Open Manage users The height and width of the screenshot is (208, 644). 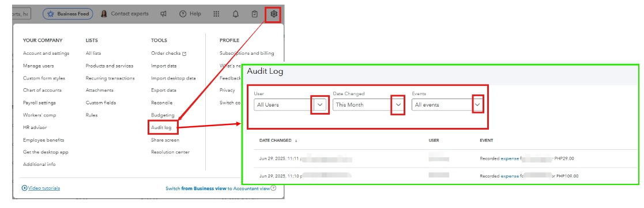(38, 66)
